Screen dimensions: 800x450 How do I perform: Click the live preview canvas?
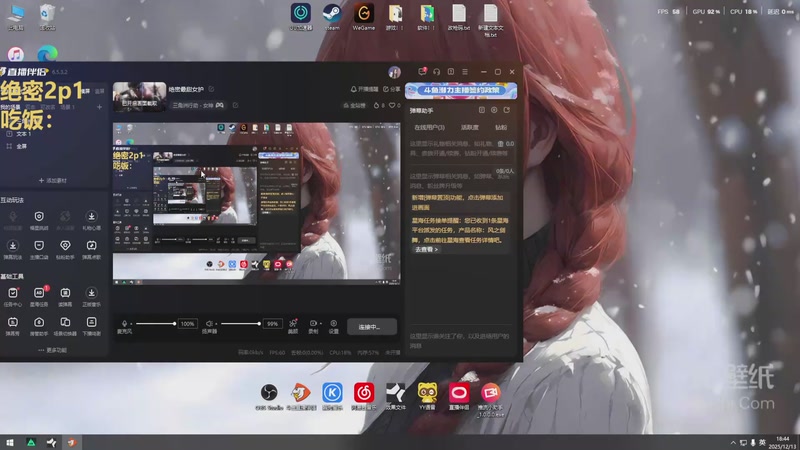pyautogui.click(x=256, y=204)
